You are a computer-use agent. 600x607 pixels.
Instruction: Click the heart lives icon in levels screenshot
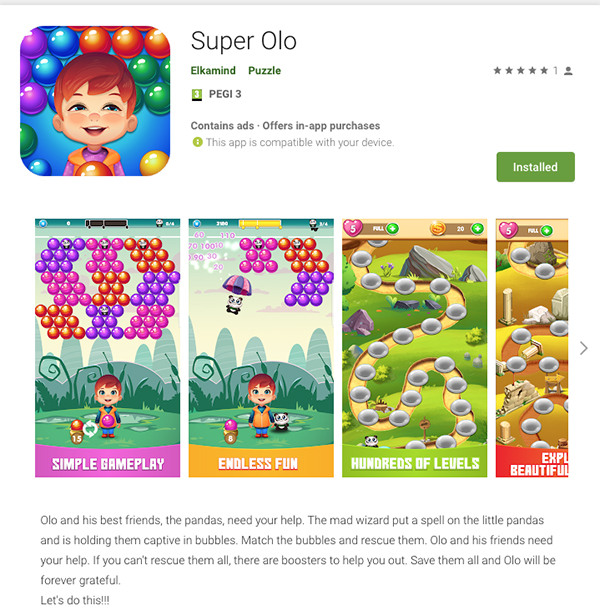click(353, 228)
